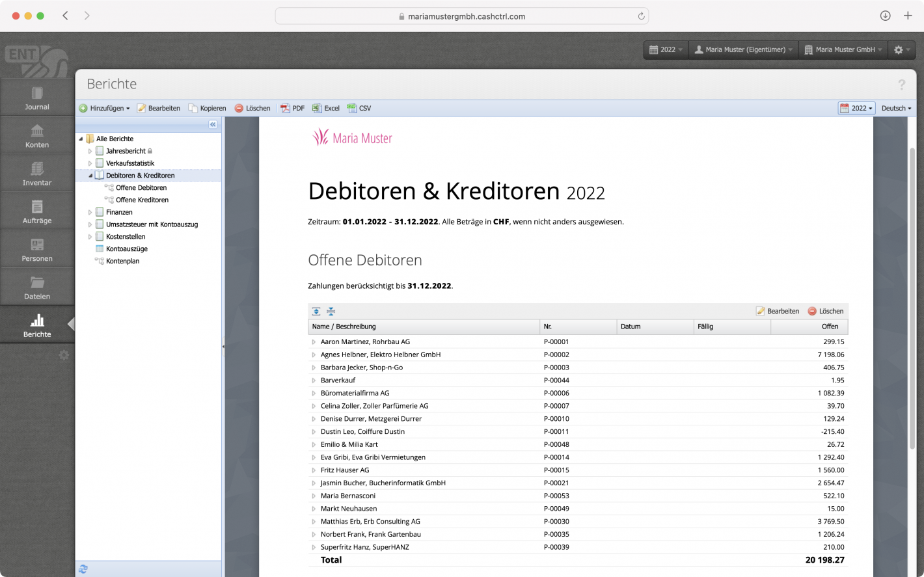Image resolution: width=924 pixels, height=577 pixels.
Task: Click the Bearbeiten button above the table
Action: [x=778, y=311]
